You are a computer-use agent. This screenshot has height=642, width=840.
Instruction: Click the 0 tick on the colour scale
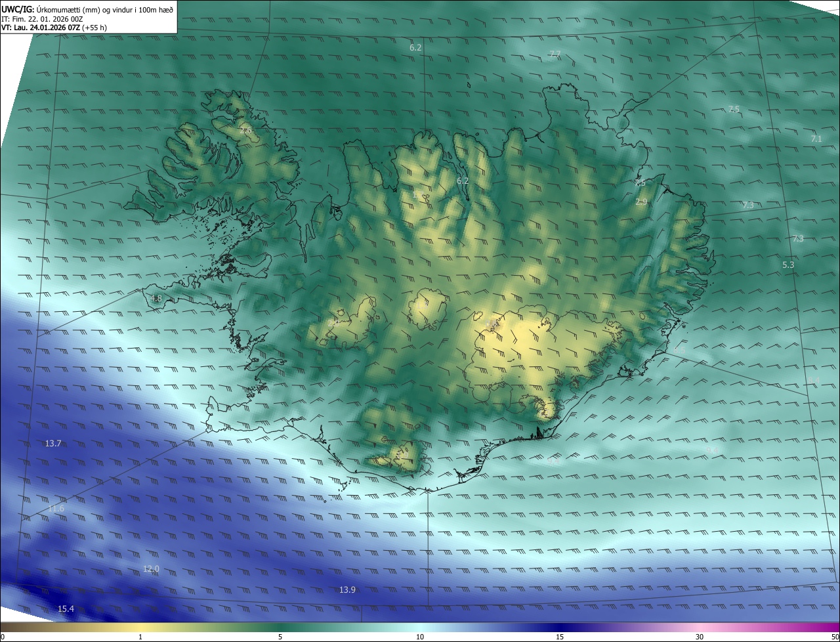click(x=3, y=637)
